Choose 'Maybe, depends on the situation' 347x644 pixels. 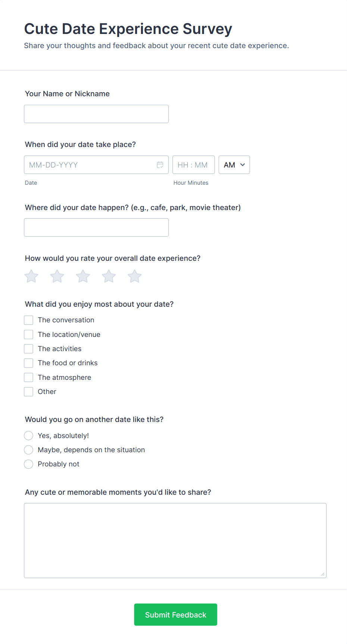point(28,450)
